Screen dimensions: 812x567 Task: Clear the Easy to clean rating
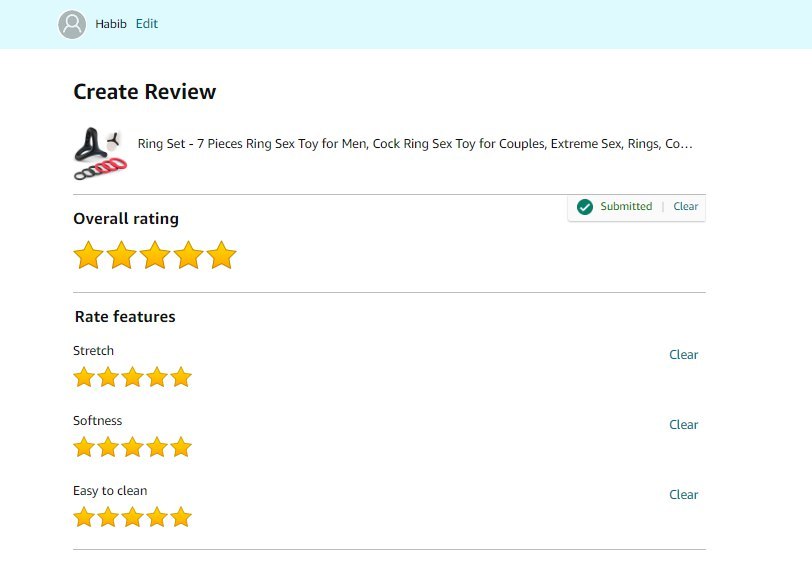click(683, 495)
